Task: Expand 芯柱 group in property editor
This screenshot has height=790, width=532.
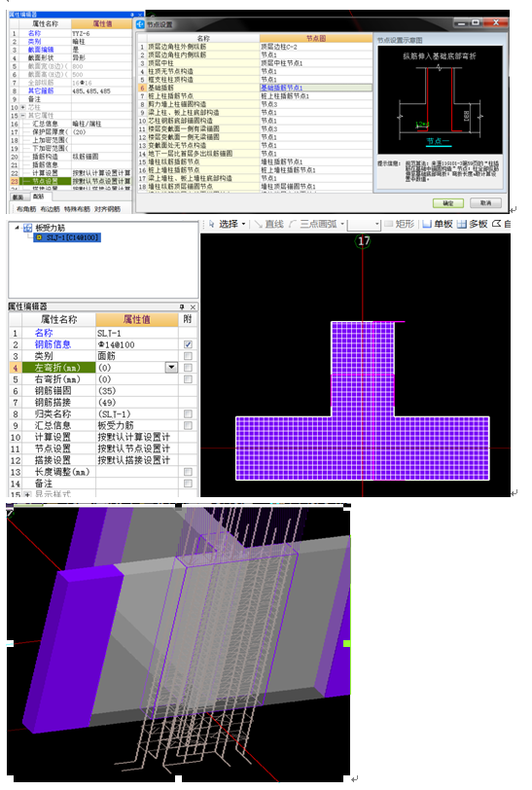Action: click(x=22, y=107)
